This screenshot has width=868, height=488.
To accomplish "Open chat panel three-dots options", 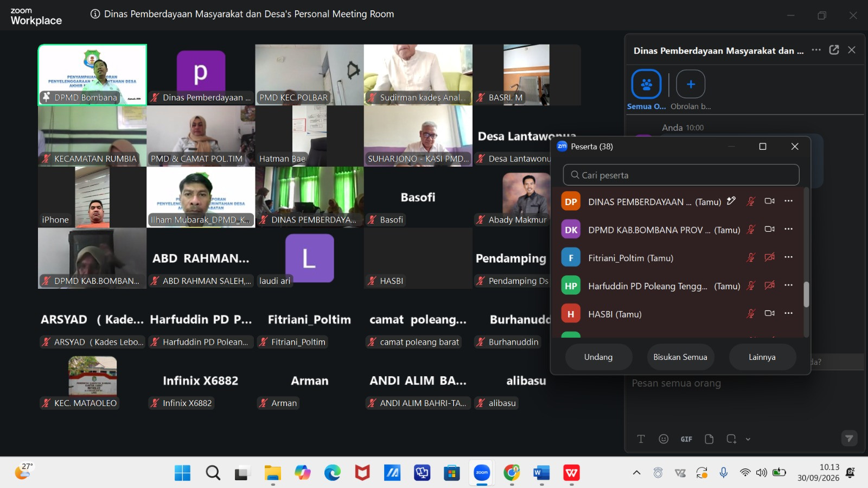I will [816, 50].
